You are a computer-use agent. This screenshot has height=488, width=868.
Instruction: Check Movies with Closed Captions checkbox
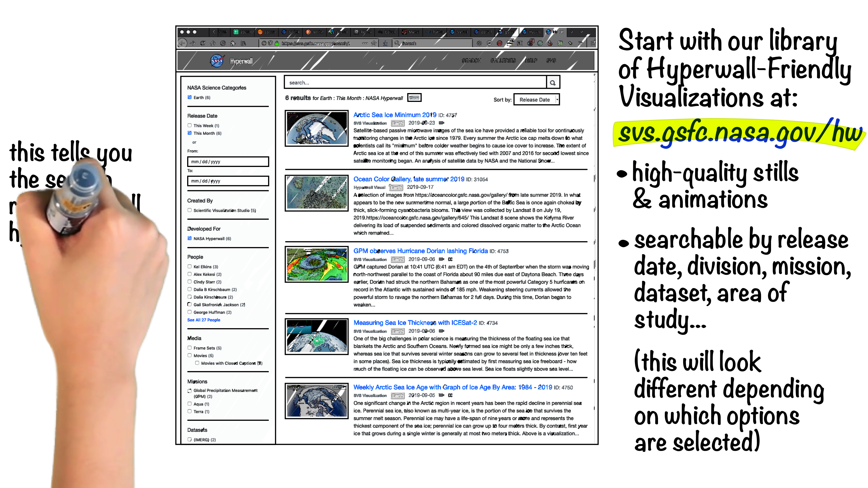pos(197,363)
